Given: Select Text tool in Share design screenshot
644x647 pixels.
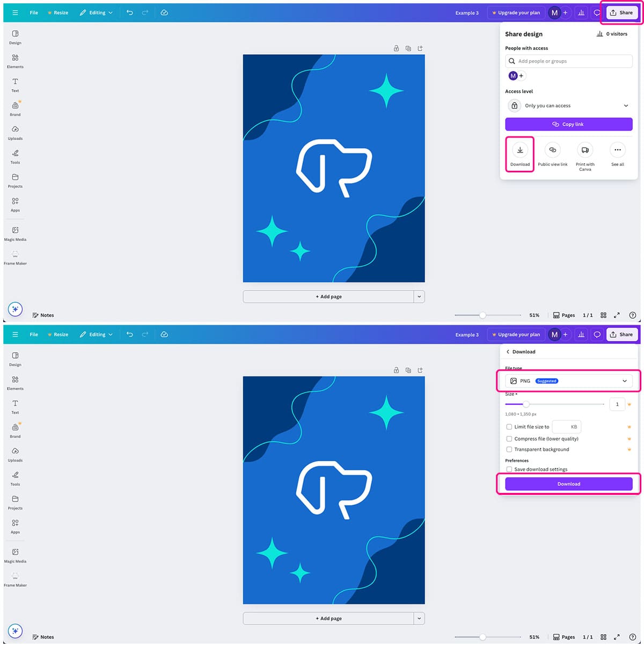Looking at the screenshot, I should click(15, 85).
